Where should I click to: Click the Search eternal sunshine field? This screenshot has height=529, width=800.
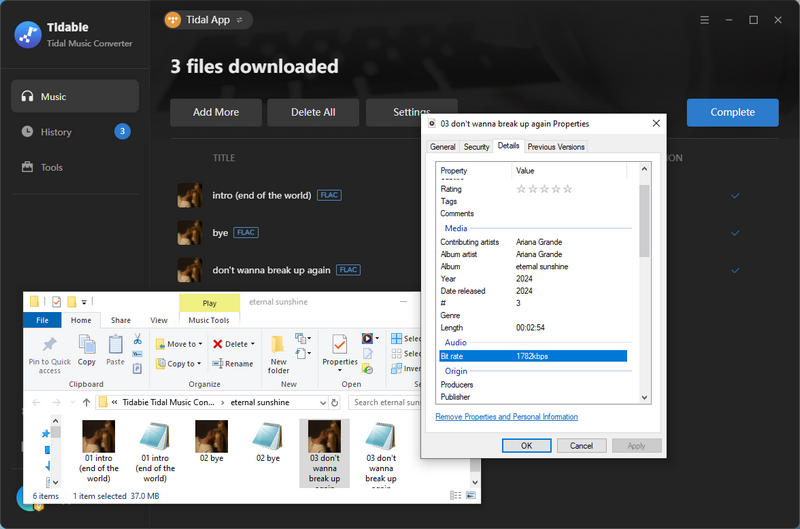pos(385,402)
